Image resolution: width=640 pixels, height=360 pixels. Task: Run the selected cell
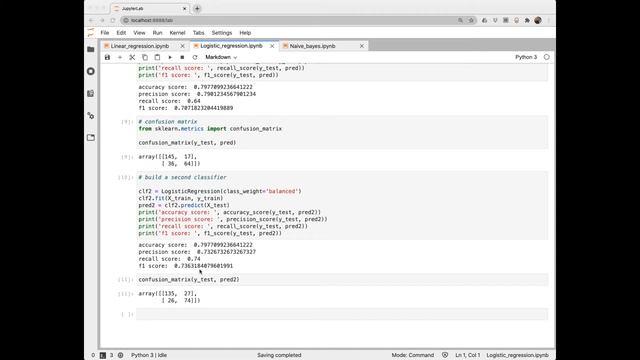(x=170, y=58)
